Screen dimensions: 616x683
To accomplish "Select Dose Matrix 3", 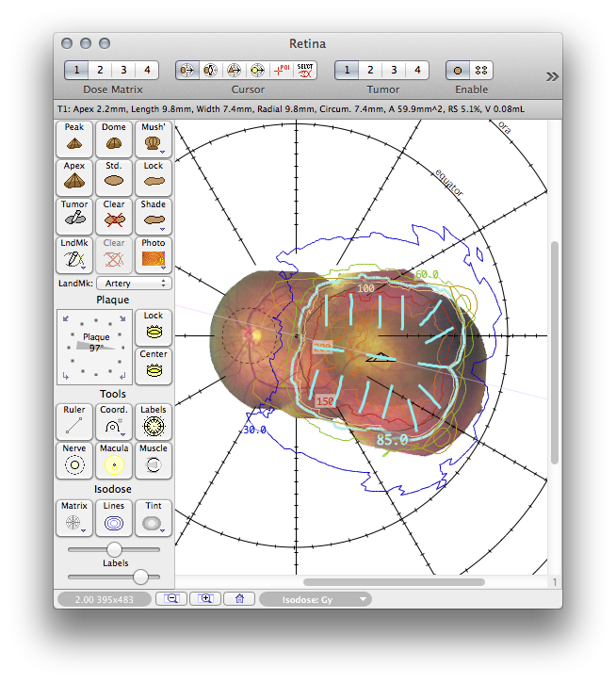I will click(123, 70).
